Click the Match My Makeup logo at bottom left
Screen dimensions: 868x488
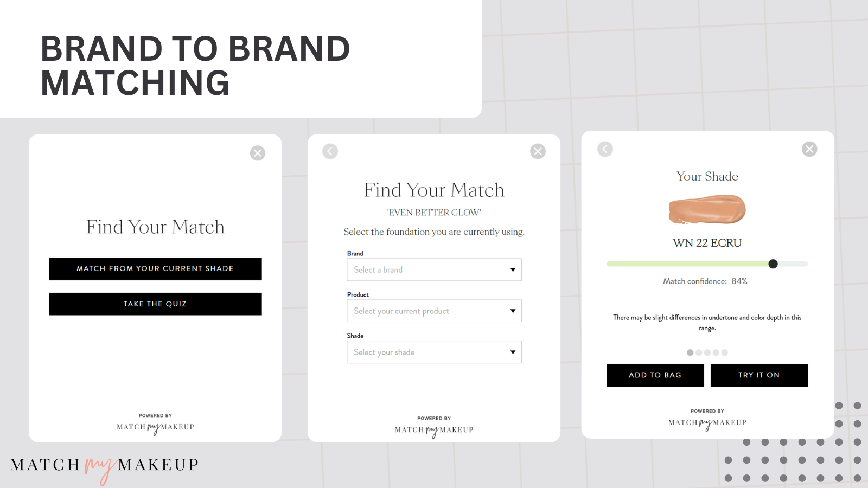[104, 467]
